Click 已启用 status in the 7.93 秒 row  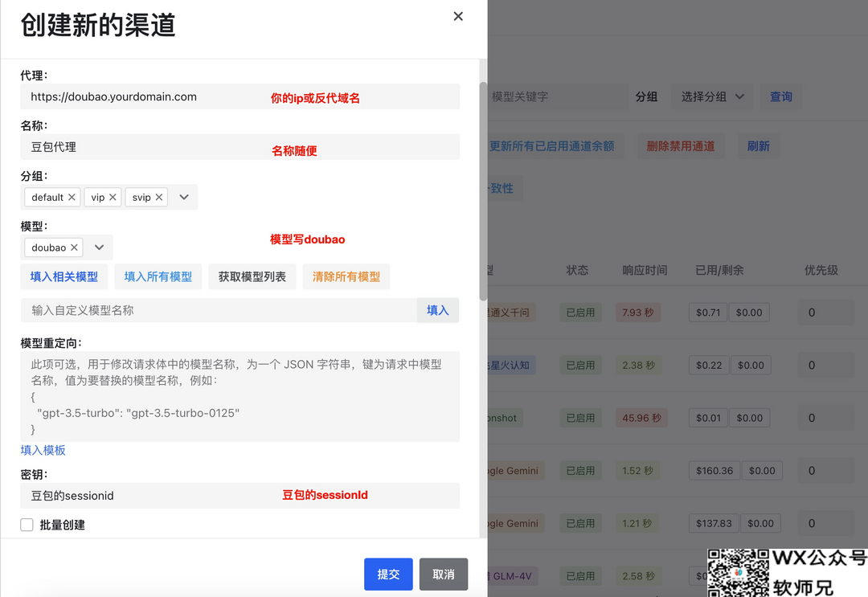coord(581,313)
